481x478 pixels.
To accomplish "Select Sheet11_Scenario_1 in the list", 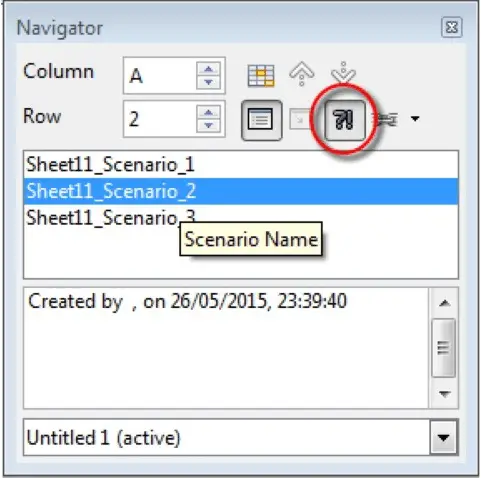I will tap(241, 165).
